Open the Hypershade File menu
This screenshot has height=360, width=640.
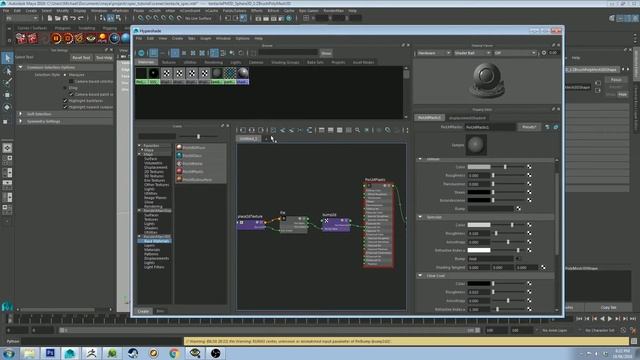click(x=138, y=38)
